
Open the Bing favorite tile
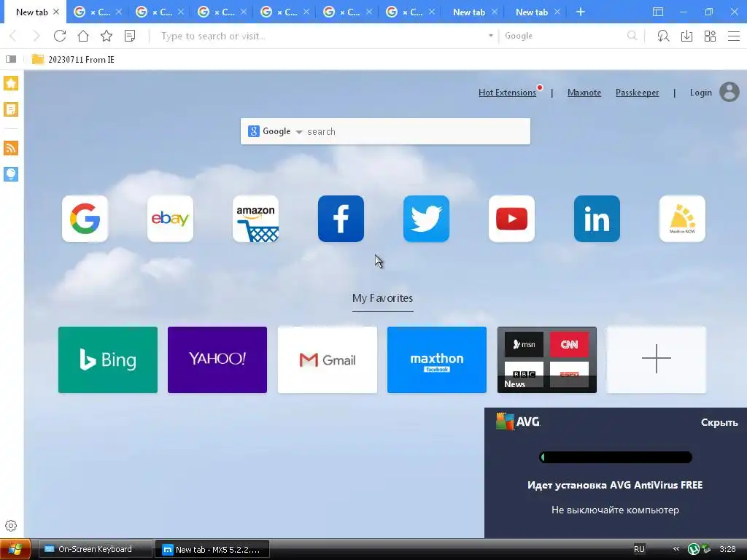(108, 360)
